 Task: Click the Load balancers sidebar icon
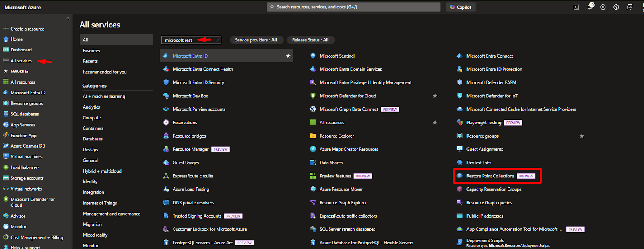click(6, 167)
